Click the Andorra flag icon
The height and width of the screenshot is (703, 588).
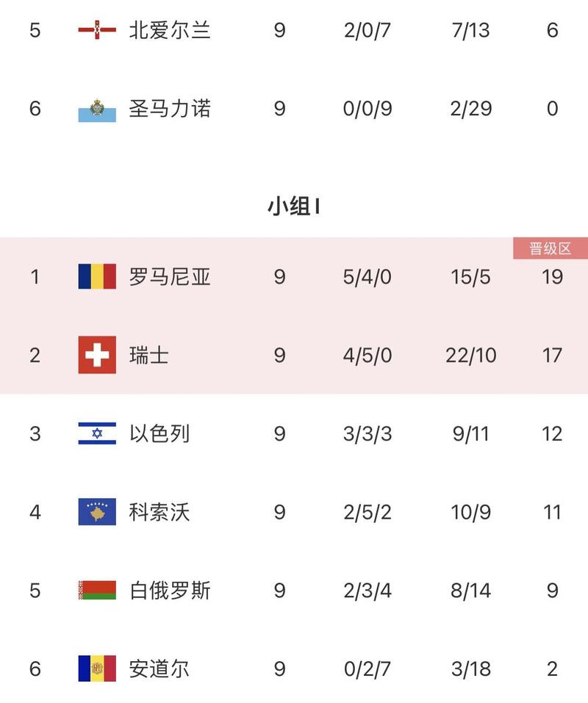click(97, 668)
